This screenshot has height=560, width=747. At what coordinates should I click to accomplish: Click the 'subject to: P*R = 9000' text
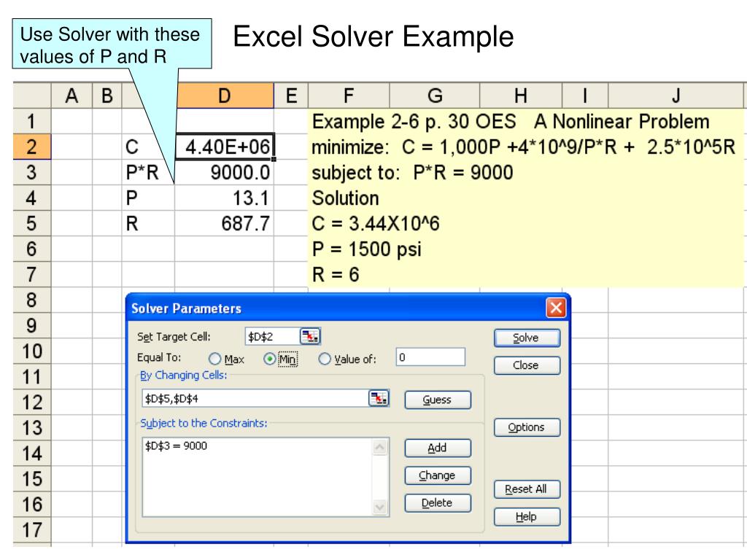point(412,172)
